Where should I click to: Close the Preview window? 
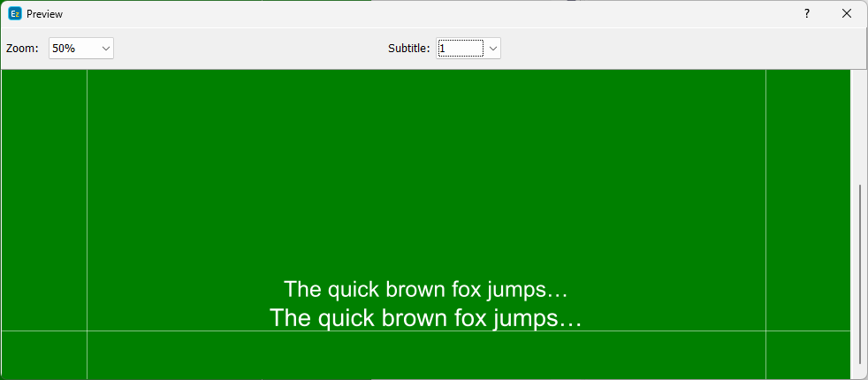point(846,14)
